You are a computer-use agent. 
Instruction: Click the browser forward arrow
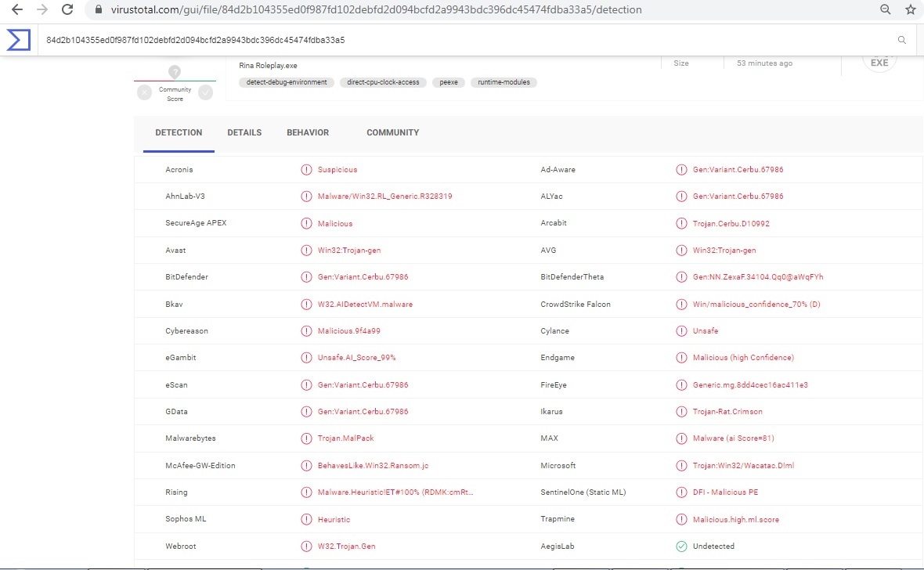(x=42, y=9)
